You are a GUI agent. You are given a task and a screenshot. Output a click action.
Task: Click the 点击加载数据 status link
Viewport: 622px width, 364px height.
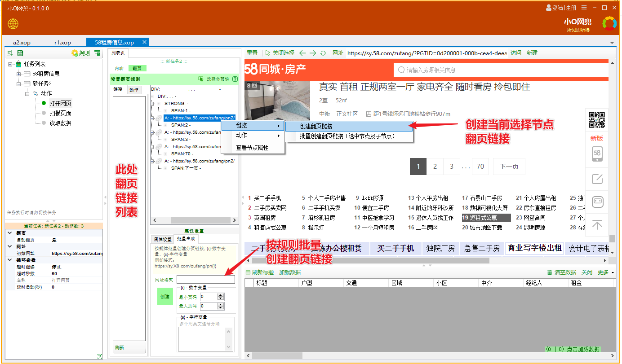[x=583, y=349]
